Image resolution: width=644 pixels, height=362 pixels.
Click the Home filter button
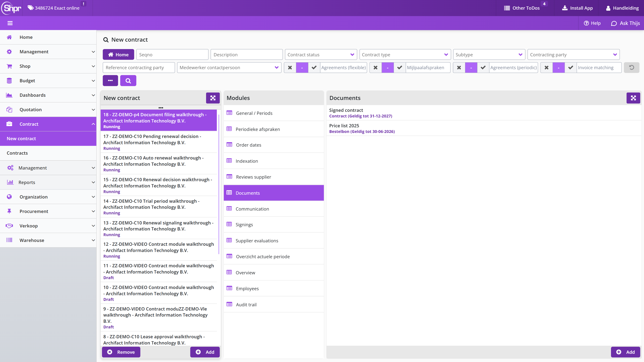(118, 55)
